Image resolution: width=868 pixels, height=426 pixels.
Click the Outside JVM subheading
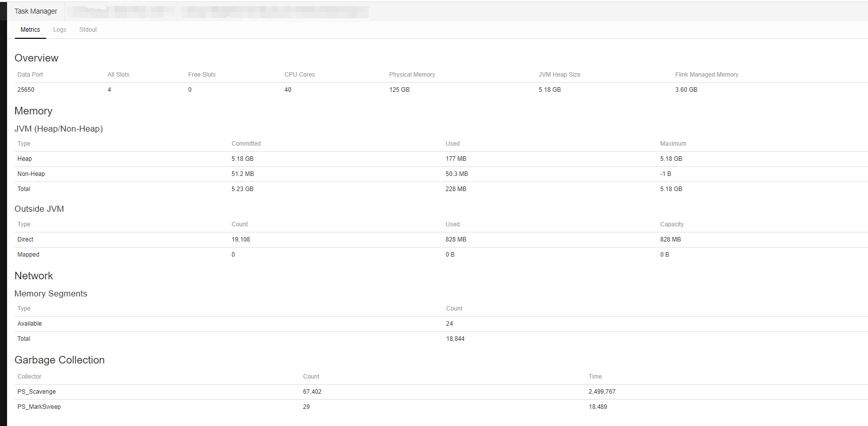pyautogui.click(x=39, y=209)
